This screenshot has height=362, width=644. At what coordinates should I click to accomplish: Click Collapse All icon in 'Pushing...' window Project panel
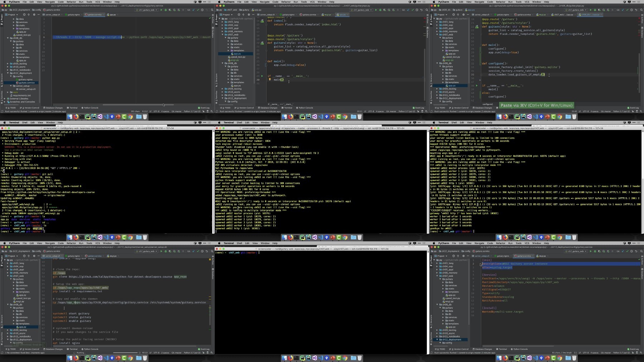(x=29, y=256)
